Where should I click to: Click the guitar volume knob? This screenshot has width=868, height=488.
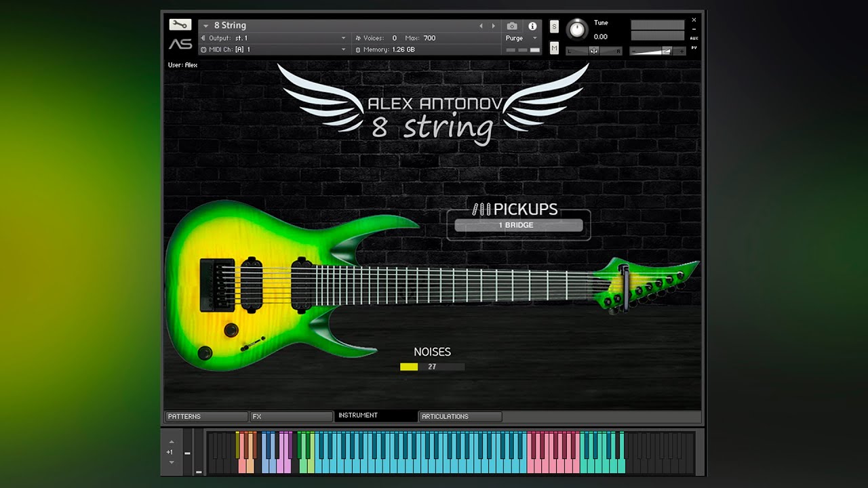[231, 330]
